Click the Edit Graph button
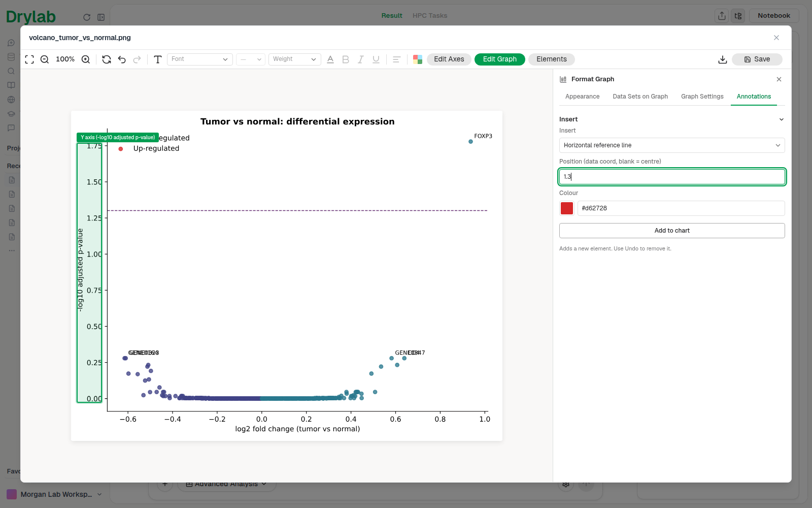The height and width of the screenshot is (508, 812). pos(500,59)
